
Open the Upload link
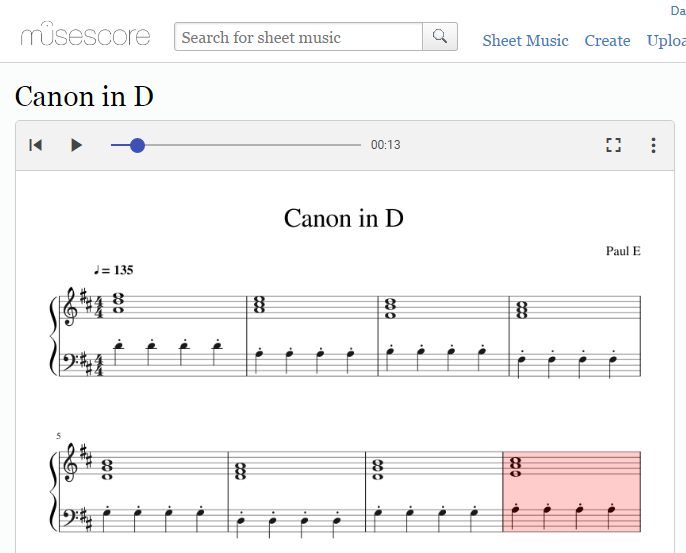tap(666, 40)
